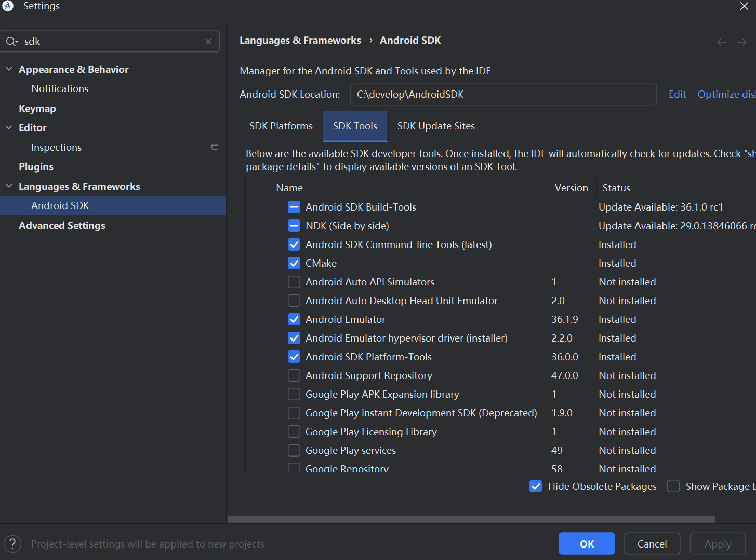756x560 pixels.
Task: Clear the sdk search text
Action: [x=208, y=42]
